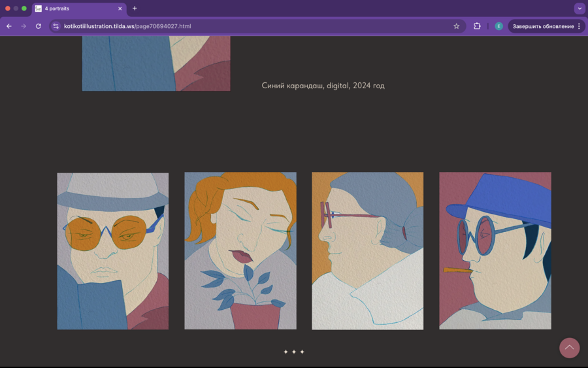Image resolution: width=588 pixels, height=368 pixels.
Task: Open profile portrait of gray-haired woman
Action: click(368, 251)
